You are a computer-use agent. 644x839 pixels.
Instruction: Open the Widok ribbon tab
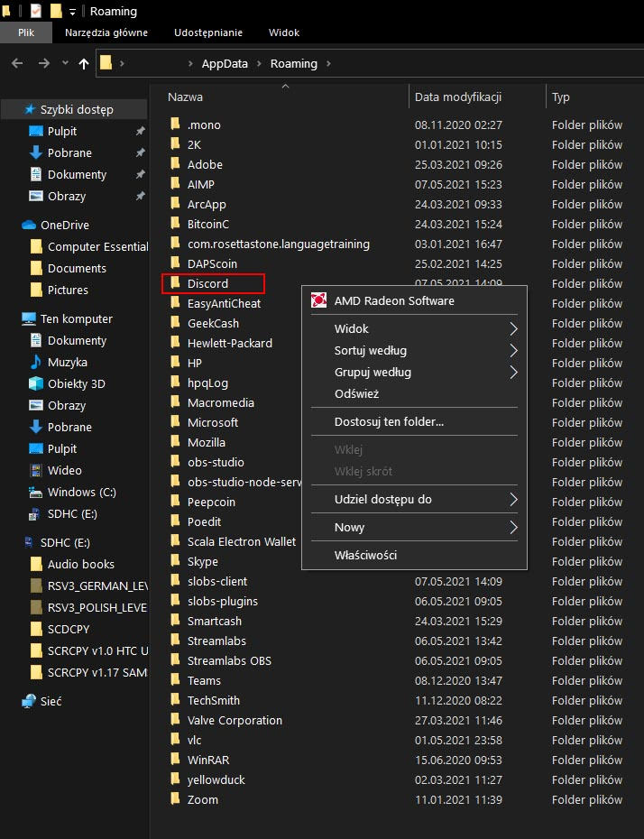(284, 32)
